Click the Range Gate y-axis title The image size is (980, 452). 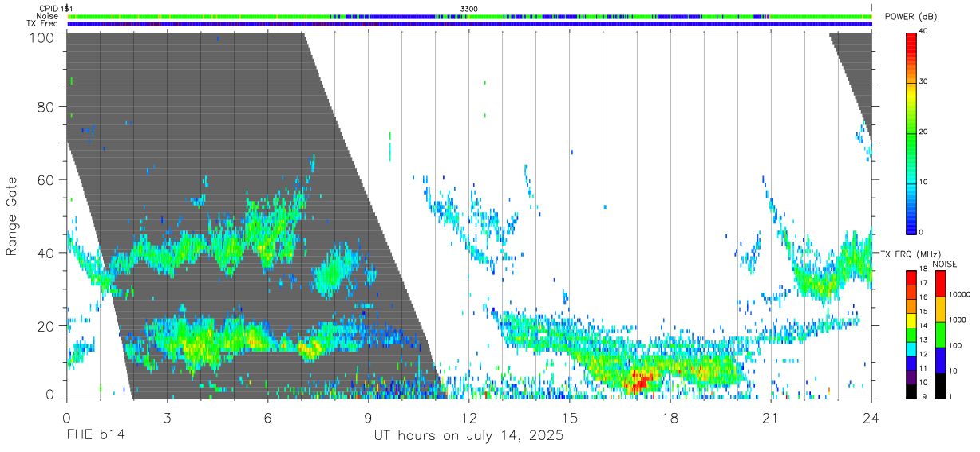(12, 217)
